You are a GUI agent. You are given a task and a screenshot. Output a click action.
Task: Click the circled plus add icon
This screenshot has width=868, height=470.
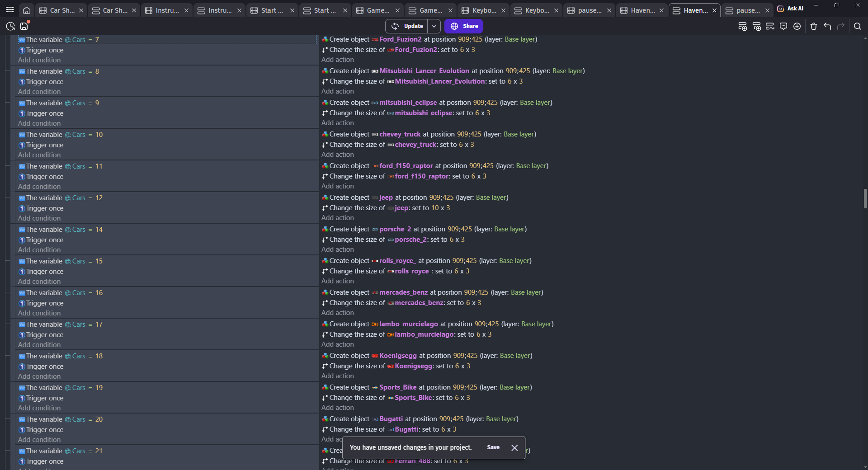[x=797, y=26]
